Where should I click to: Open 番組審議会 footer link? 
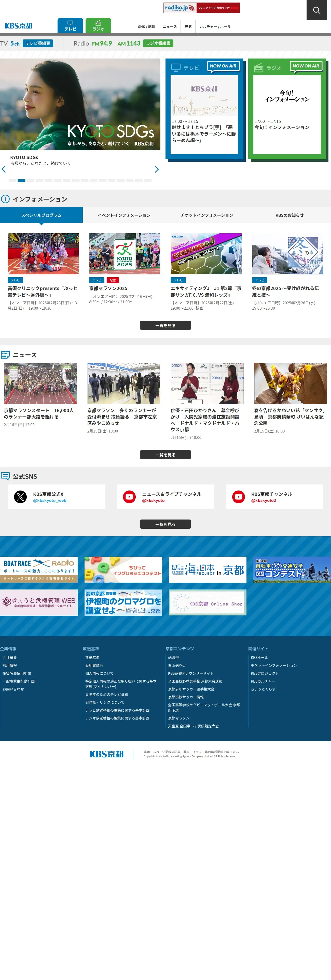(x=94, y=665)
